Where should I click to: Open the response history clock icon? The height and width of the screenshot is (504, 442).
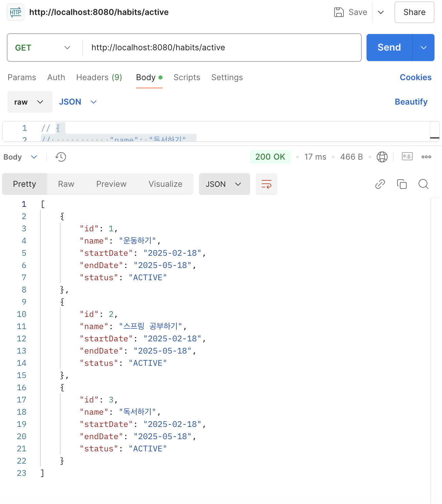tap(61, 157)
